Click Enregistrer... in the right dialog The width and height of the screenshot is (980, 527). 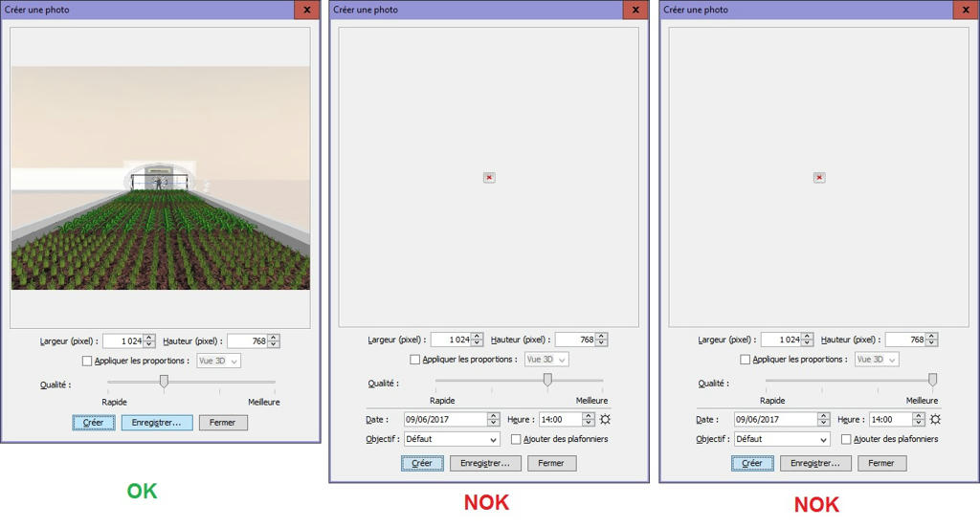pyautogui.click(x=815, y=463)
